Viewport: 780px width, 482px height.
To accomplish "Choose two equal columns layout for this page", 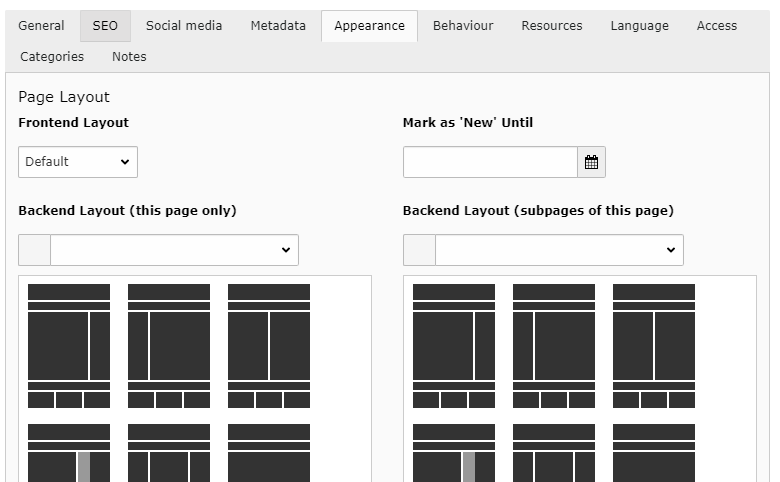I will 269,346.
